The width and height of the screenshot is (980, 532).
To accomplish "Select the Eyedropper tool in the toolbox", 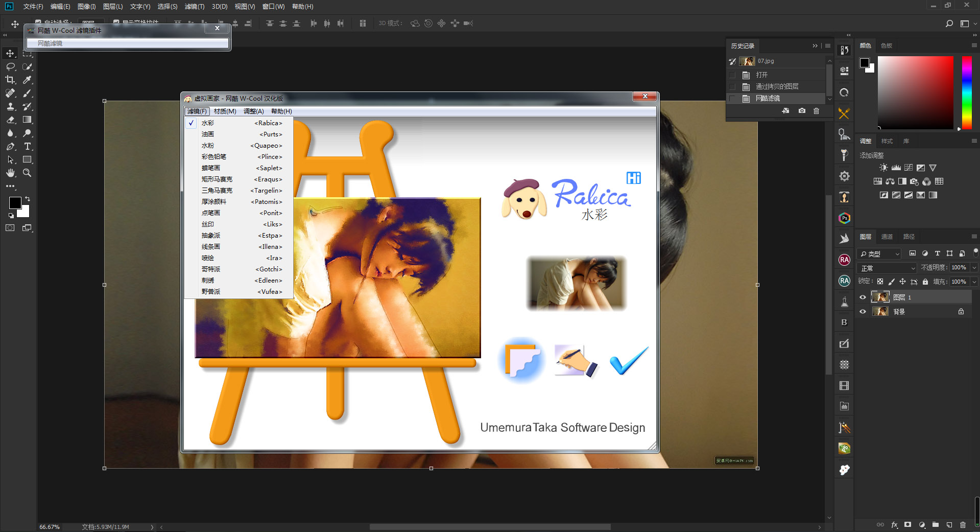I will coord(28,80).
